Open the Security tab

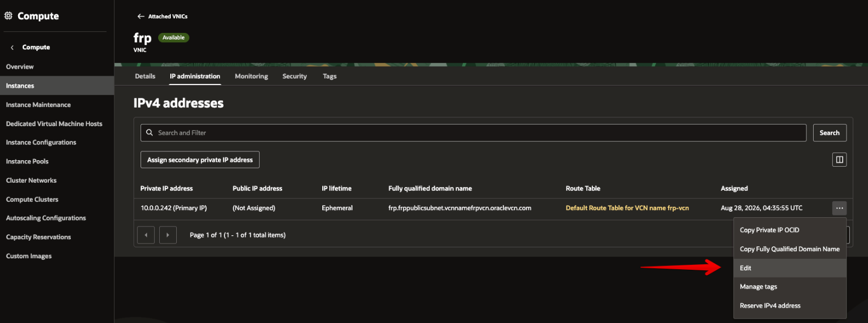tap(294, 76)
